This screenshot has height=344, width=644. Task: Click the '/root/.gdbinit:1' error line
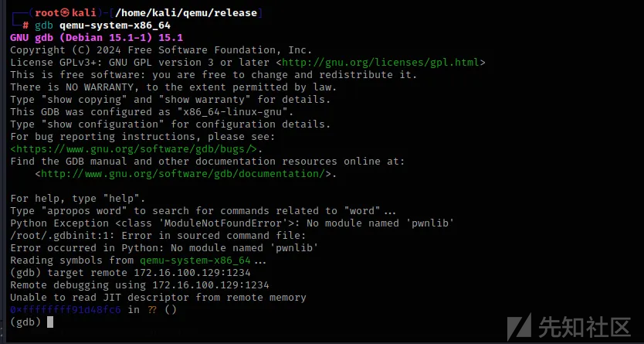coord(158,236)
